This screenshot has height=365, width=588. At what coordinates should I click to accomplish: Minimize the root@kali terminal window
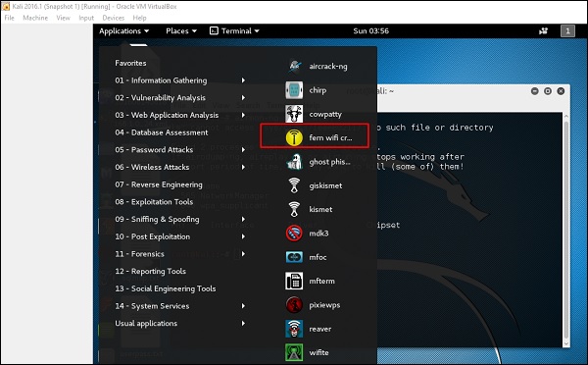pyautogui.click(x=535, y=91)
